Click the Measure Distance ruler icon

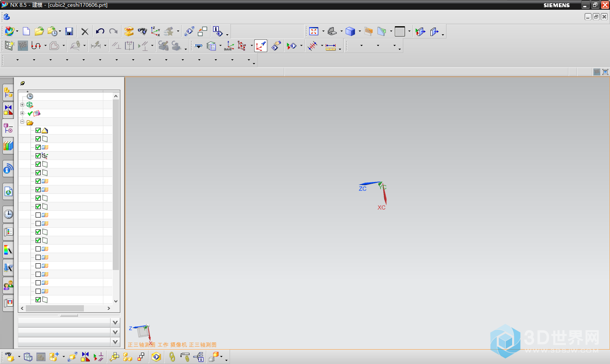331,47
